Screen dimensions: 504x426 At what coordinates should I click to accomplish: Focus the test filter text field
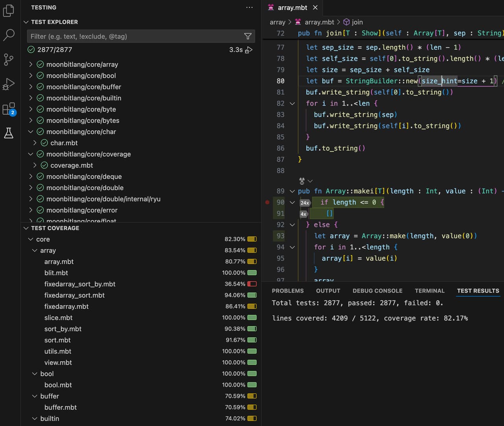coord(134,36)
